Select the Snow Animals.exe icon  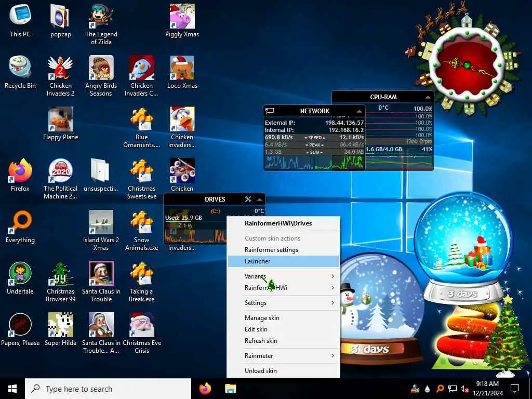[x=141, y=230]
